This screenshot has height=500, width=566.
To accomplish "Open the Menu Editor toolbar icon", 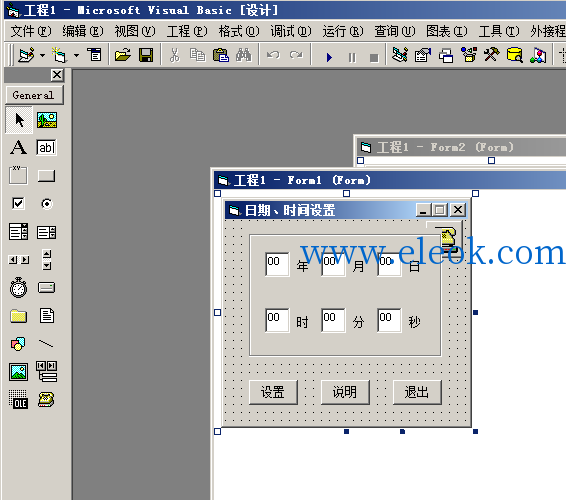I will pos(95,55).
